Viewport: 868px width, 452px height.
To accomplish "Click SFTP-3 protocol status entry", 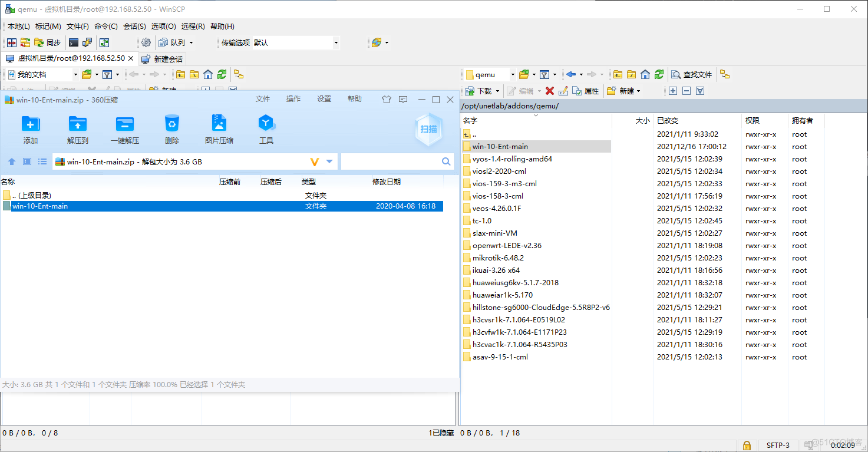I will 778,445.
